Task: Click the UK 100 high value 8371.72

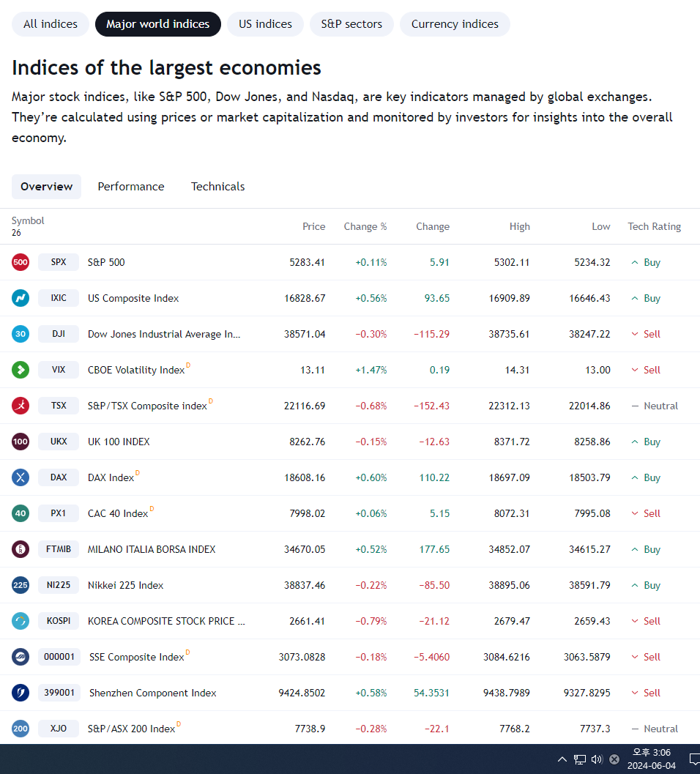Action: click(512, 442)
